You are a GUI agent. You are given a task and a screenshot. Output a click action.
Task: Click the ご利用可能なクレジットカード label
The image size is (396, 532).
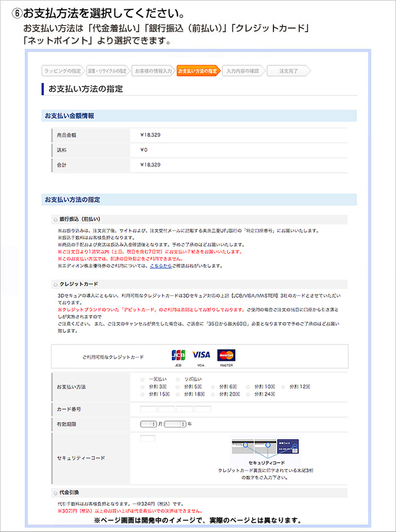113,358
